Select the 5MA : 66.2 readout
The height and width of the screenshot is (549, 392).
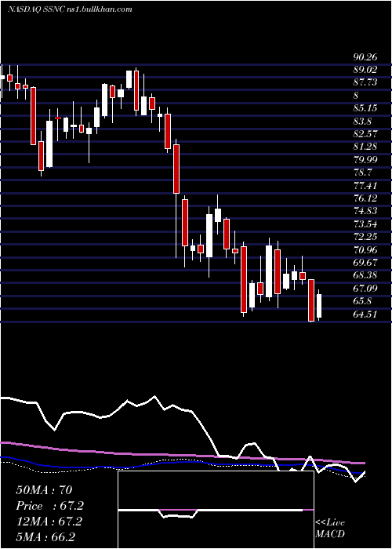point(45,537)
